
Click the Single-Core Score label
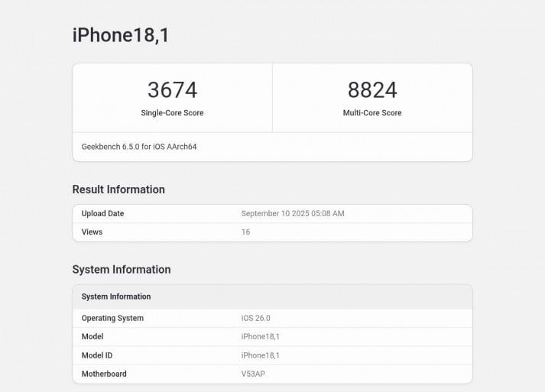(173, 112)
